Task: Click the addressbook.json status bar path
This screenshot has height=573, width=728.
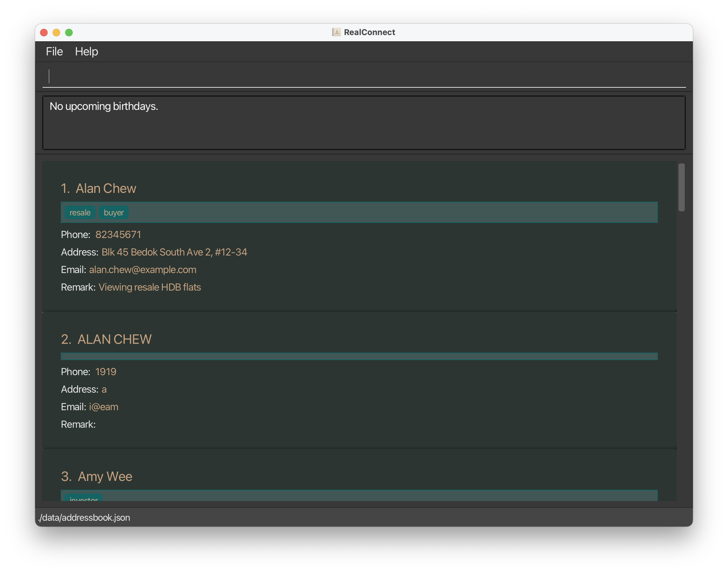Action: (x=84, y=518)
